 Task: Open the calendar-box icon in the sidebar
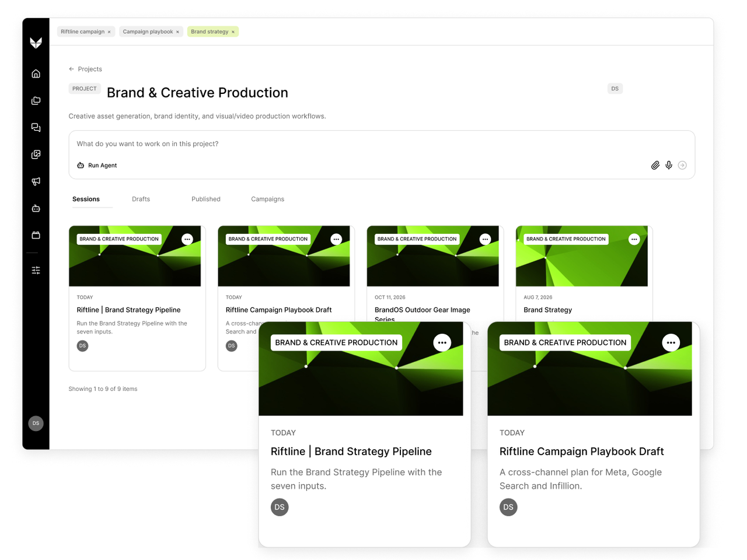pyautogui.click(x=36, y=235)
